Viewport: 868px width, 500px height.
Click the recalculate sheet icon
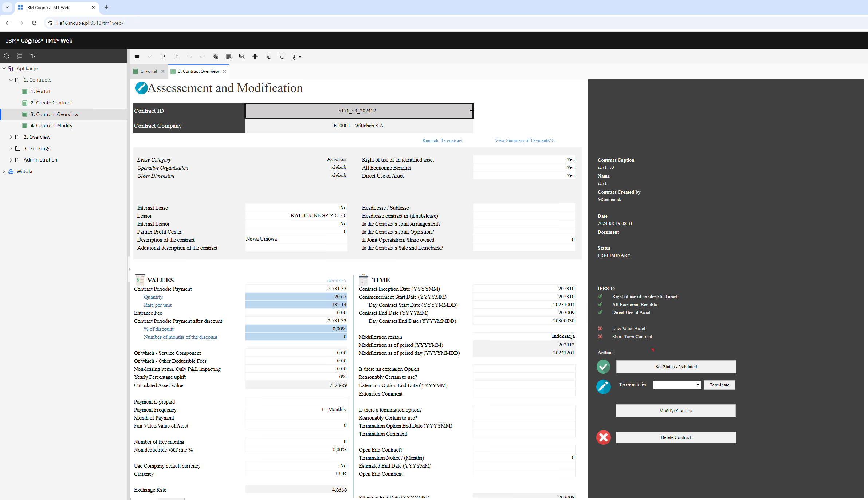pyautogui.click(x=216, y=56)
